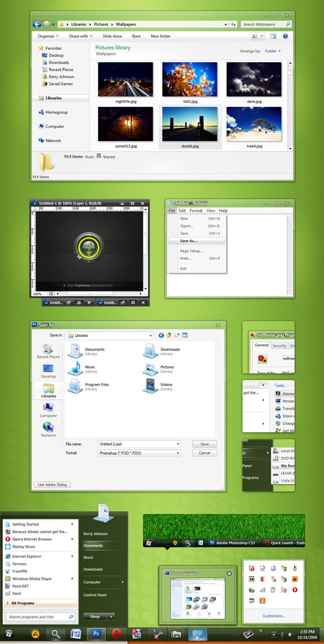Image resolution: width=324 pixels, height=644 pixels.
Task: Click the up one level icon in Save As
Action: [169, 335]
